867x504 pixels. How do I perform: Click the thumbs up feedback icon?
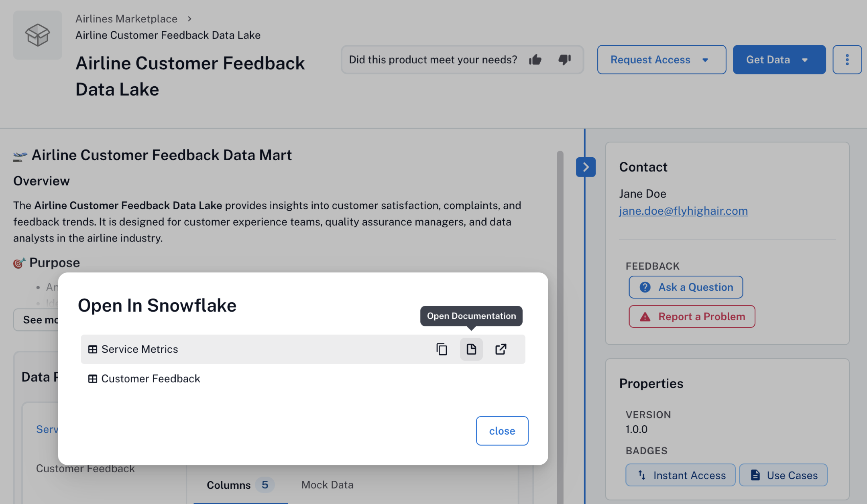click(535, 60)
